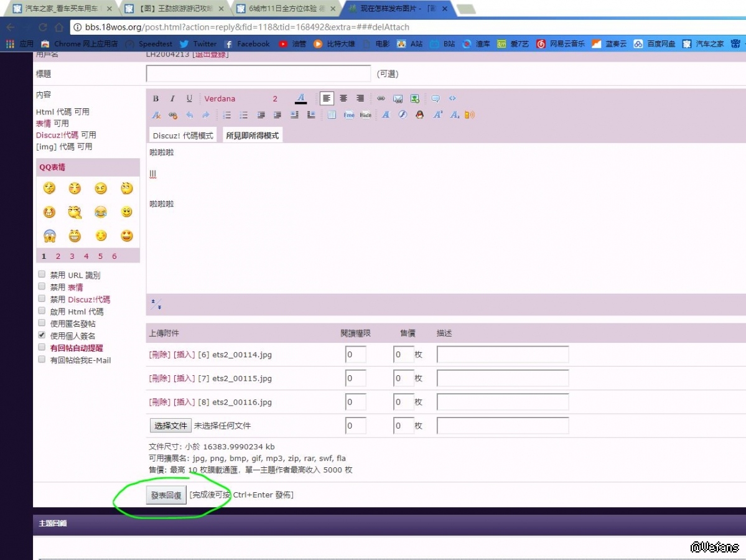
Task: Click the 發表回復 submit button
Action: (x=166, y=495)
